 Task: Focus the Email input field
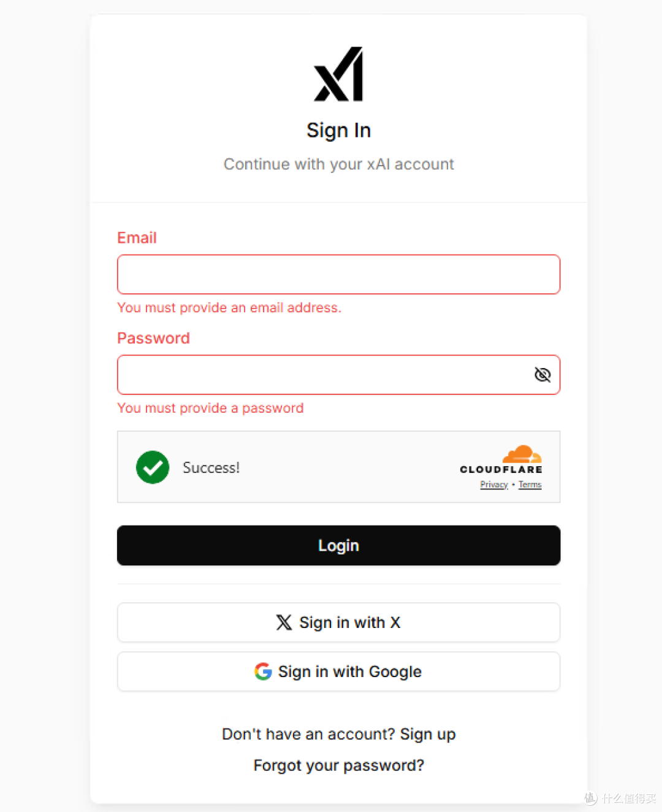tap(338, 274)
